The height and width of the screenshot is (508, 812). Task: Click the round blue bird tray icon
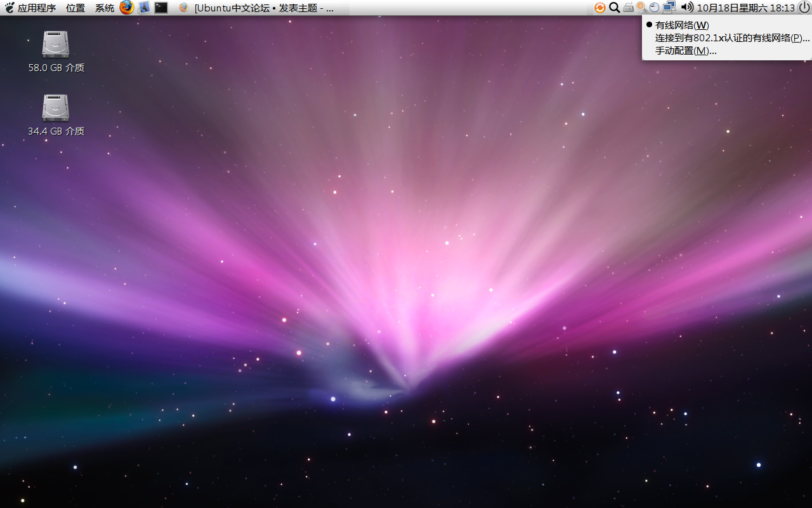coord(654,8)
